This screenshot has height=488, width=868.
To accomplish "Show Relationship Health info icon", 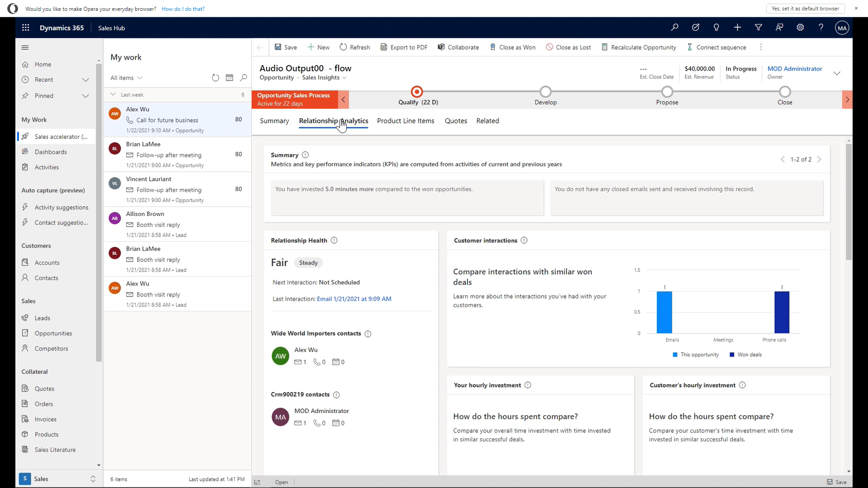I will pyautogui.click(x=334, y=240).
